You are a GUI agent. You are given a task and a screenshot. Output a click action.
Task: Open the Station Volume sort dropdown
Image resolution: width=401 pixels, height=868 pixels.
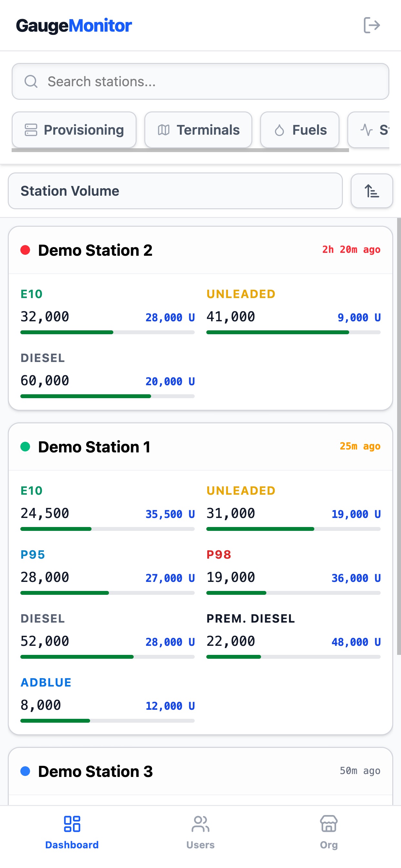tap(175, 191)
